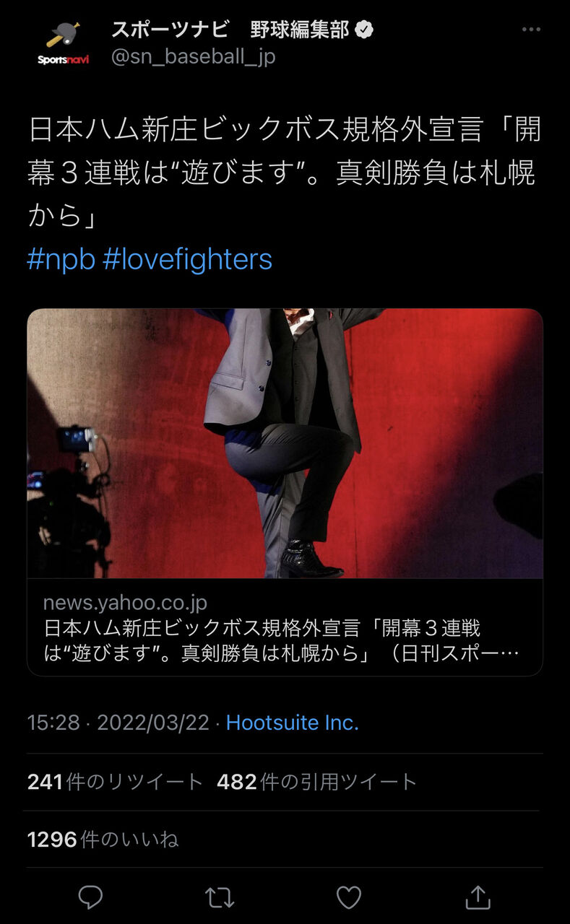
Task: Tap the article title in link card
Action: pyautogui.click(x=281, y=640)
